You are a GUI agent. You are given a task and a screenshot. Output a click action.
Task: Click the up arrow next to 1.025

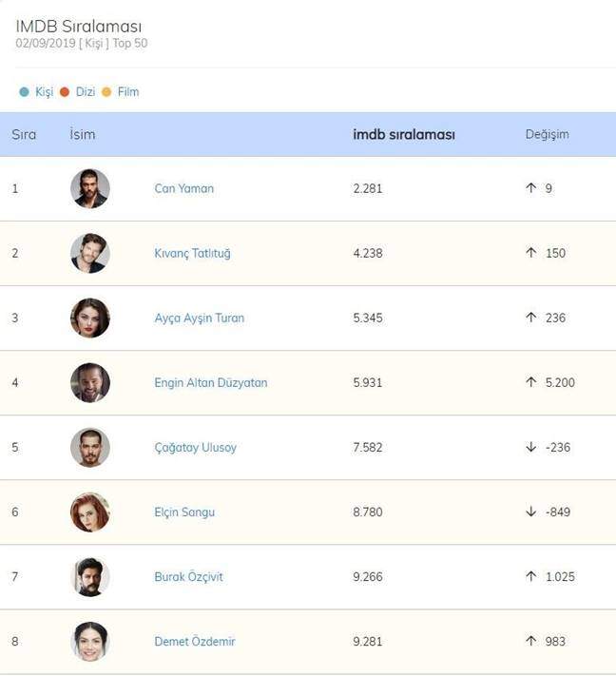(x=531, y=576)
